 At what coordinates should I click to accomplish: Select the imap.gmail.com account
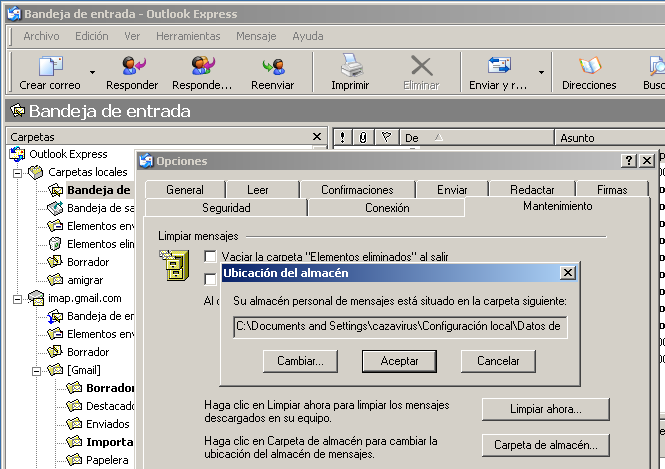point(85,298)
